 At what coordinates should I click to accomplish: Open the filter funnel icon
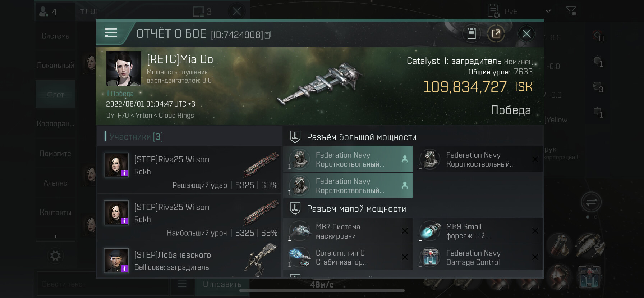click(571, 12)
